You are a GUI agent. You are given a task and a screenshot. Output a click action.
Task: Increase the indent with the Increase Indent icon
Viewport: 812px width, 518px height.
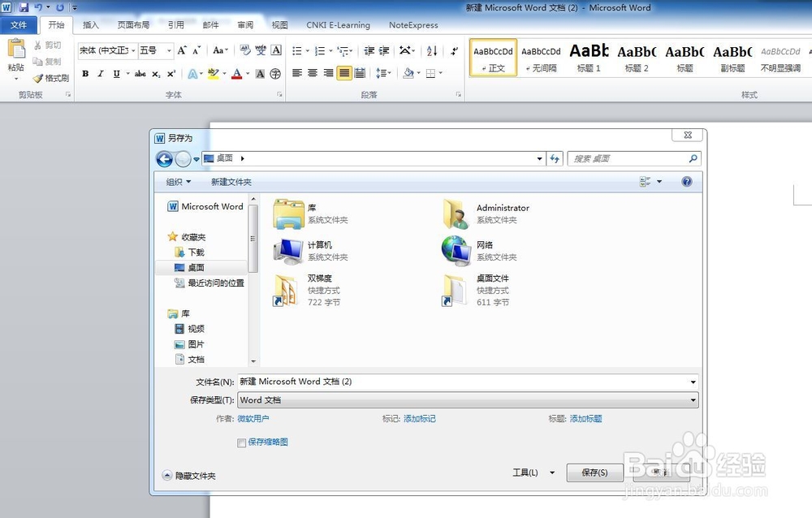coord(384,50)
